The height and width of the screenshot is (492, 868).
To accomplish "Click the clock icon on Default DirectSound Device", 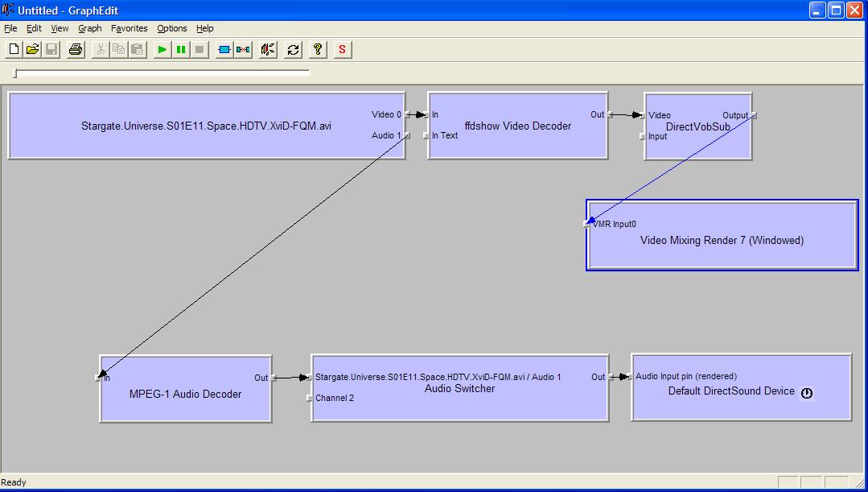I will click(x=807, y=393).
